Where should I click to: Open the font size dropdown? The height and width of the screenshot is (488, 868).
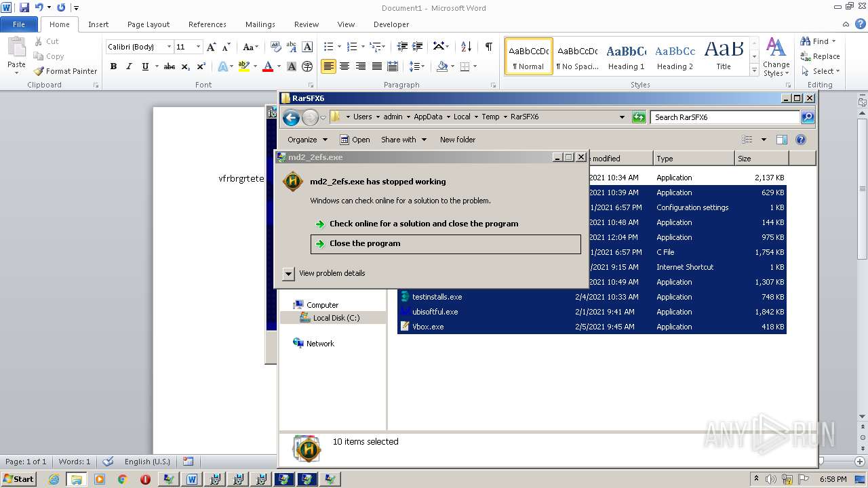(x=198, y=47)
